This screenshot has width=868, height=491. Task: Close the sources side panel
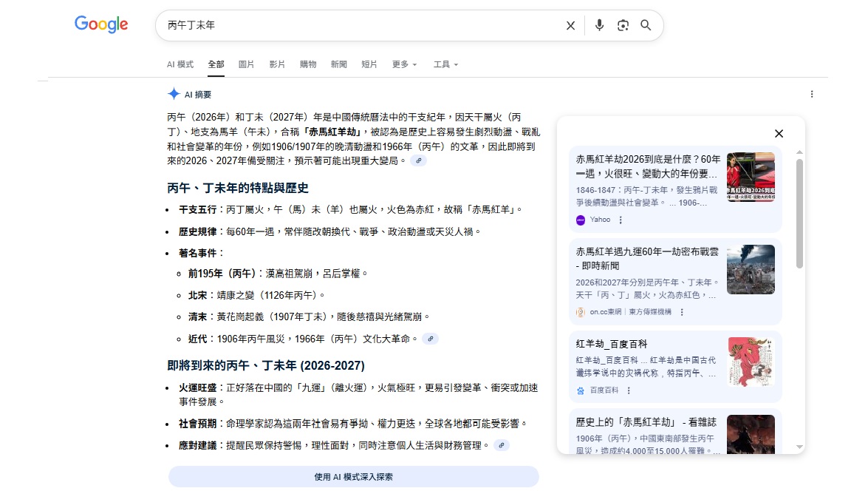(779, 134)
